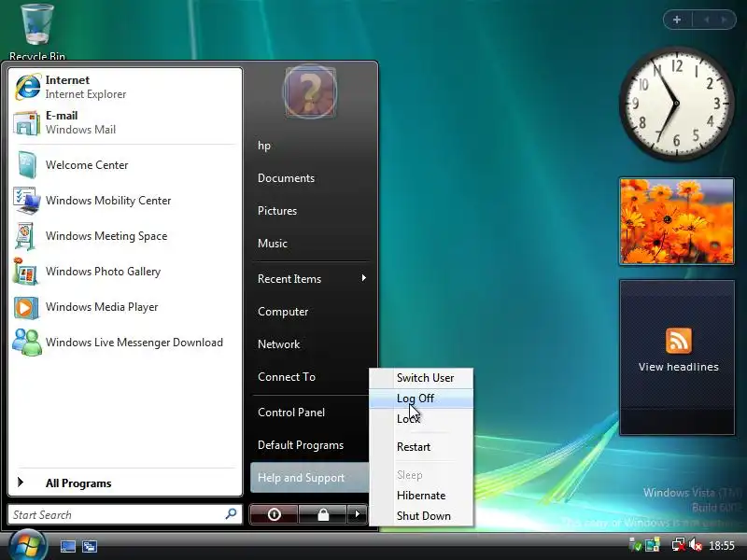
Task: Click the sidebar add gadget plus button
Action: [x=677, y=20]
